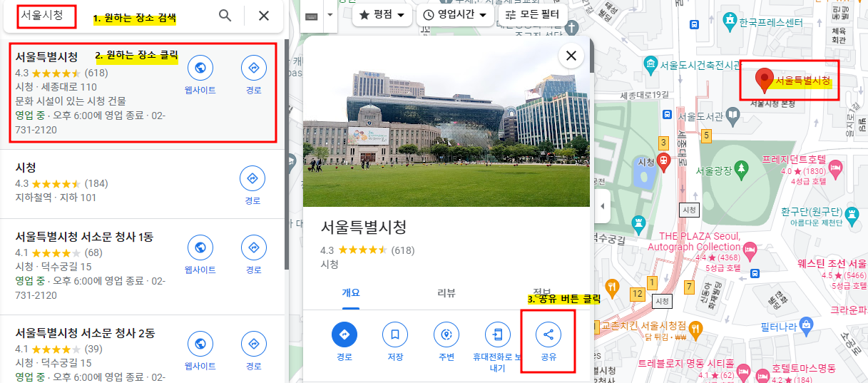Click subway exit 12 marker
This screenshot has width=868, height=383.
click(x=638, y=293)
